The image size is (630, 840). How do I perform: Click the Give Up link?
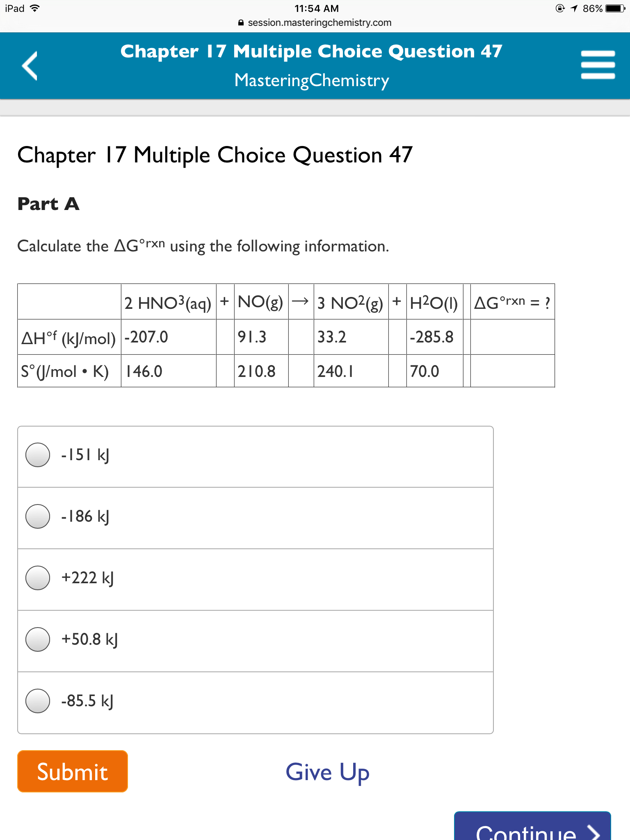(328, 772)
